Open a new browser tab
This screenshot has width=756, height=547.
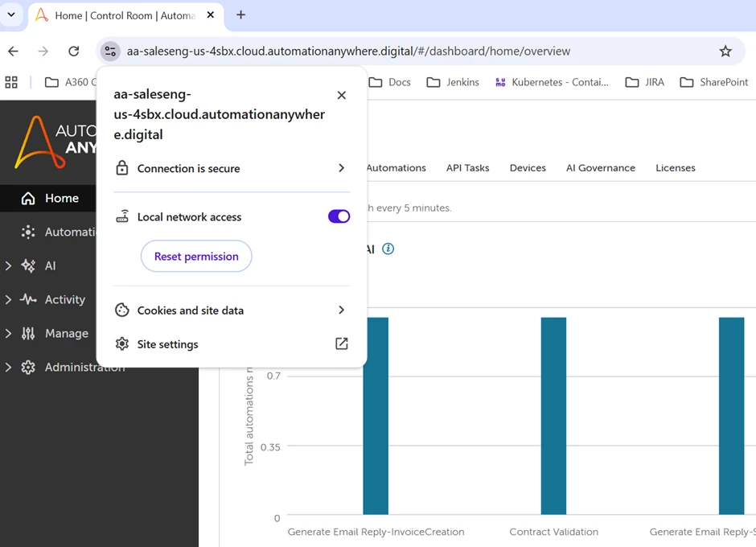click(x=240, y=15)
